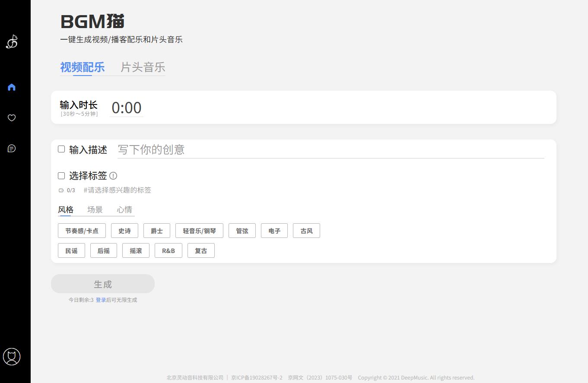Choose the 古风 style tag
Image resolution: width=588 pixels, height=383 pixels.
tap(306, 231)
